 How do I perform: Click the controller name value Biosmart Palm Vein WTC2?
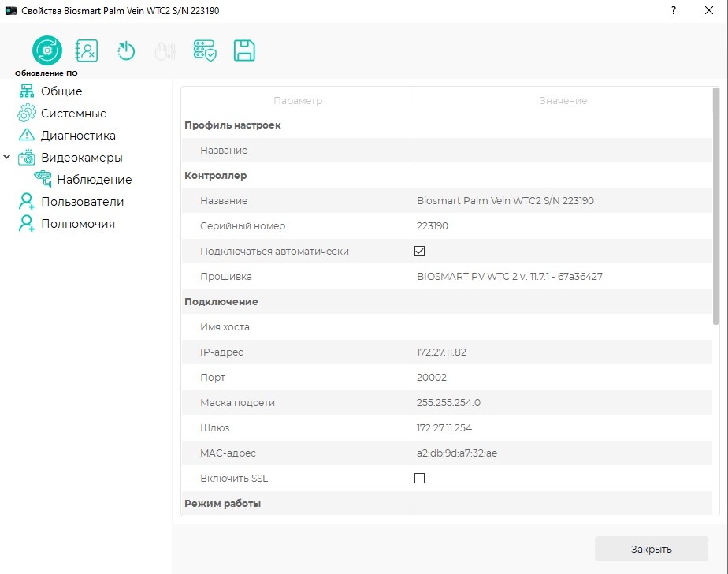(505, 201)
